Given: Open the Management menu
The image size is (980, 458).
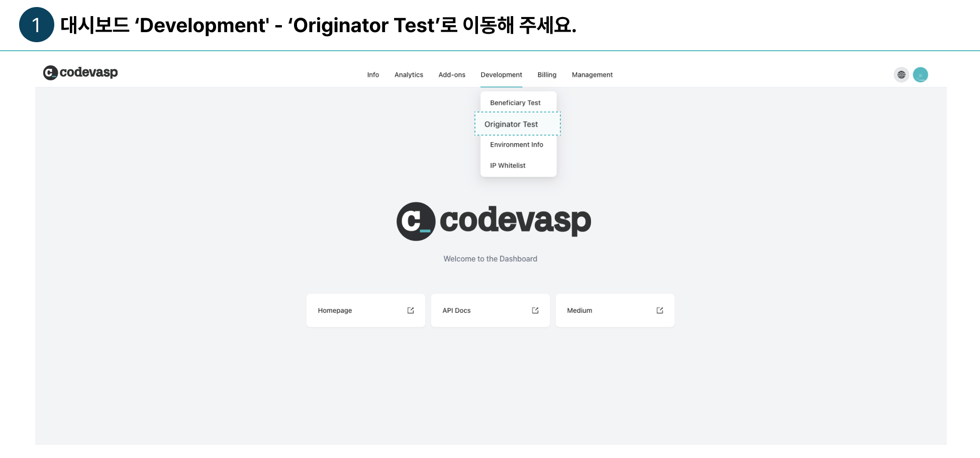Looking at the screenshot, I should coord(592,75).
